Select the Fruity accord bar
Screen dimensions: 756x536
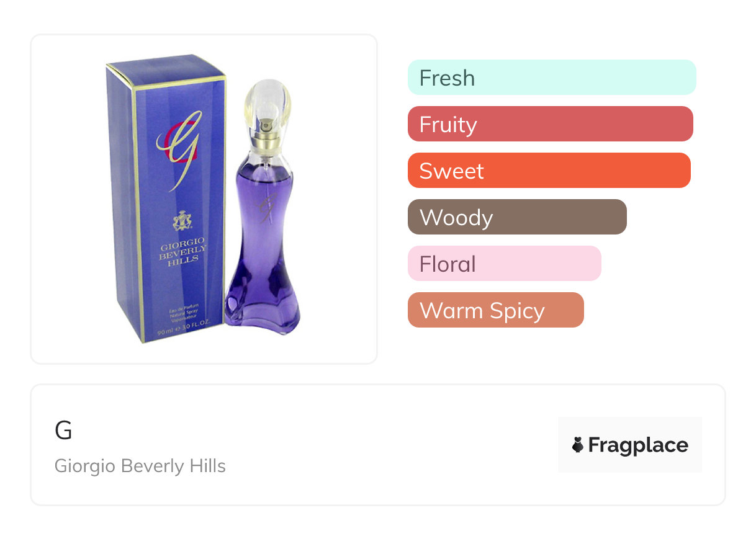tap(550, 124)
